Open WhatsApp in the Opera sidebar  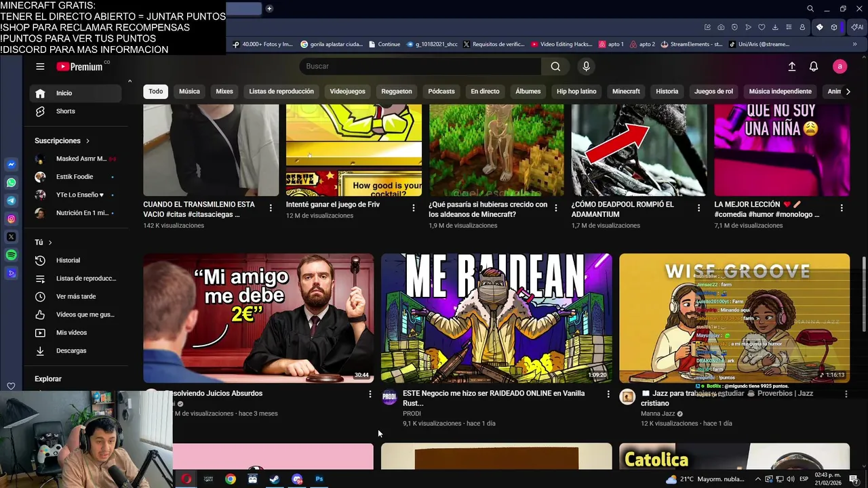(x=11, y=183)
